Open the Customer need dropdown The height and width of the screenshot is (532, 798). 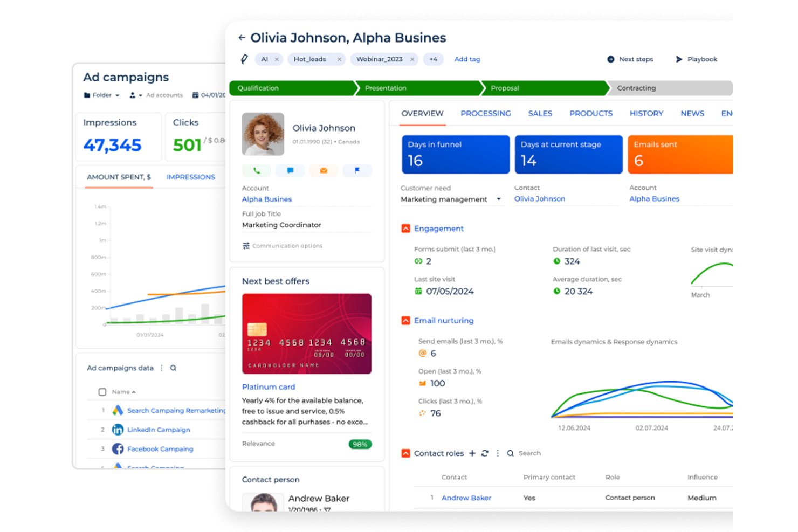[452, 199]
